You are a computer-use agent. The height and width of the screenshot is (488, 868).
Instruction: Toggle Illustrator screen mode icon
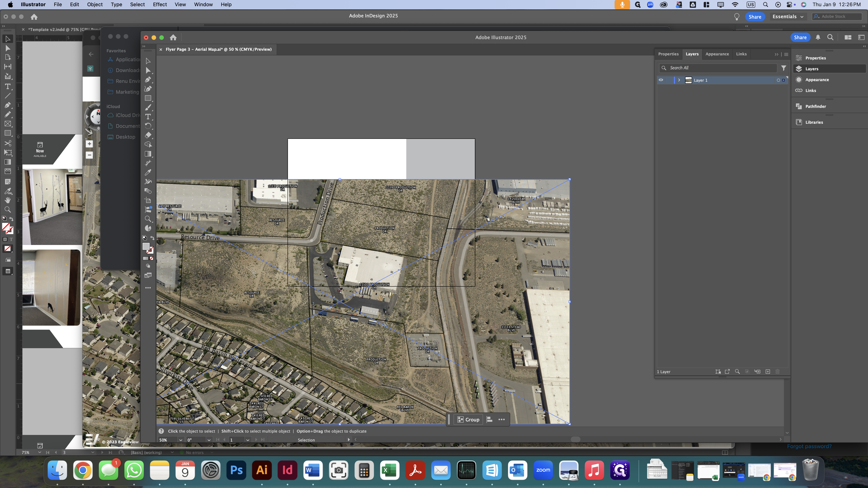(148, 276)
